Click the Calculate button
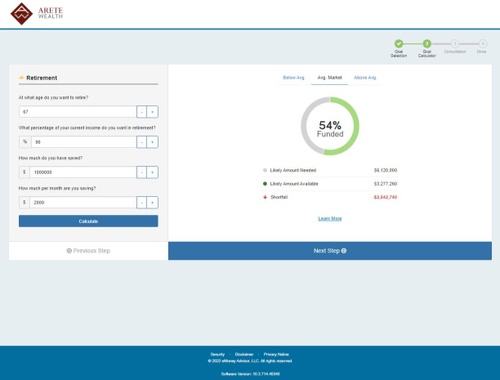Viewport: 500px width, 380px height. (x=88, y=221)
